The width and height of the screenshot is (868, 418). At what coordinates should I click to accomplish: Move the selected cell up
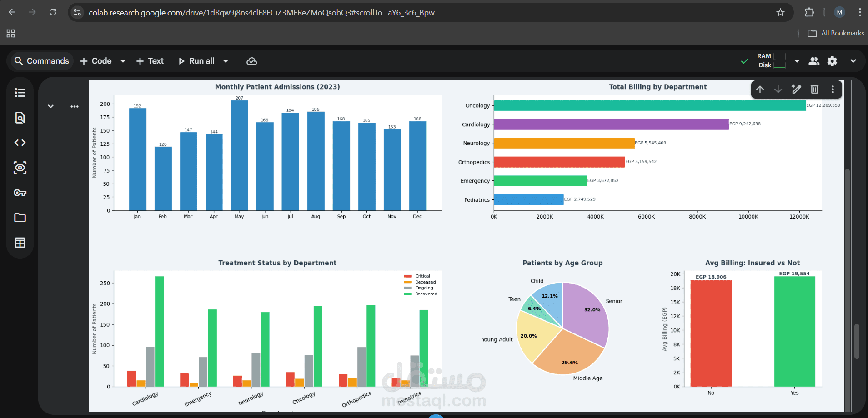[760, 89]
